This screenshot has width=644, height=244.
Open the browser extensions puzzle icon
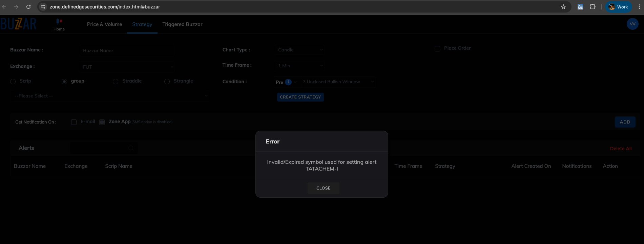click(593, 7)
